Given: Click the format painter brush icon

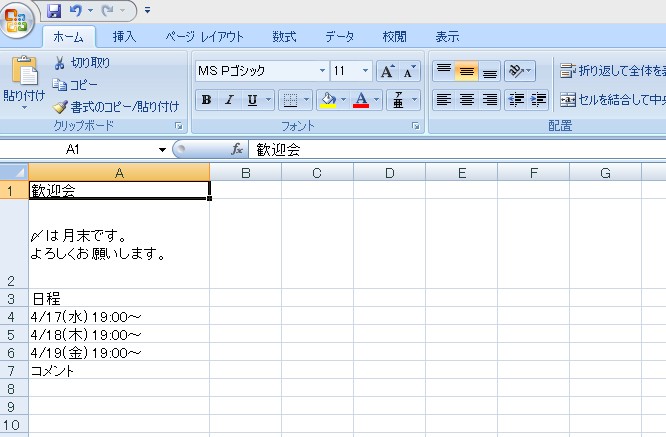Looking at the screenshot, I should [x=60, y=106].
